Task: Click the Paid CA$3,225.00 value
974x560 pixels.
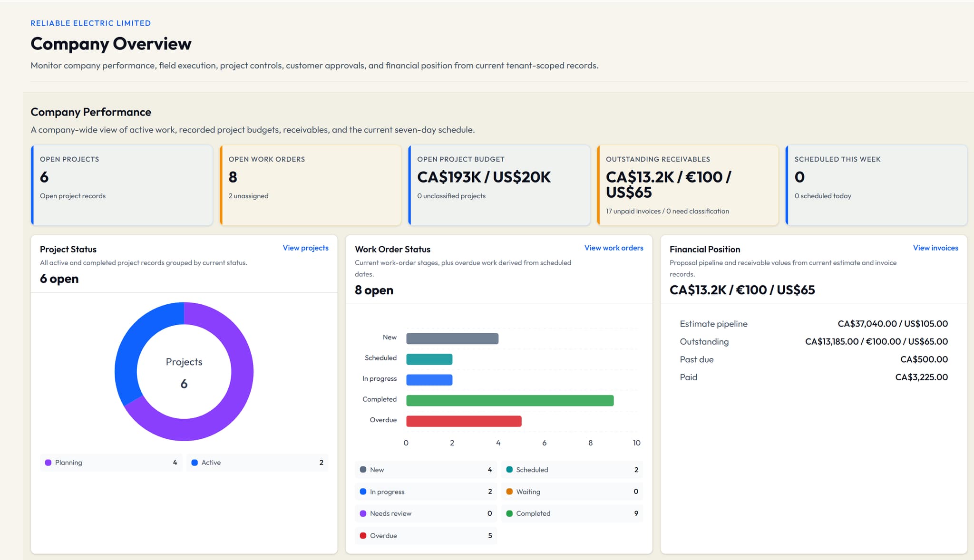Action: 921,377
